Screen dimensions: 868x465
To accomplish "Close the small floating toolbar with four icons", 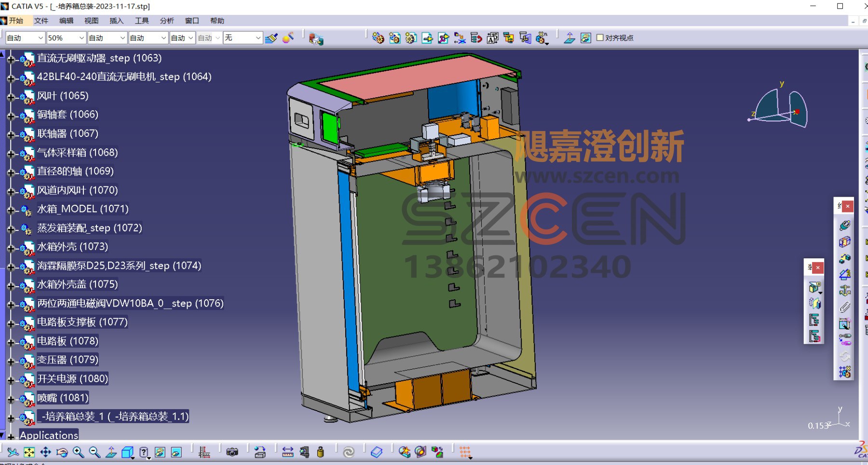I will pyautogui.click(x=818, y=267).
